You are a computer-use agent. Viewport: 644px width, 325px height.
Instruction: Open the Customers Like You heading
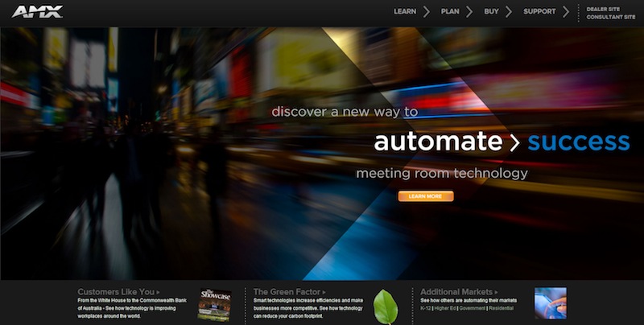(118, 292)
